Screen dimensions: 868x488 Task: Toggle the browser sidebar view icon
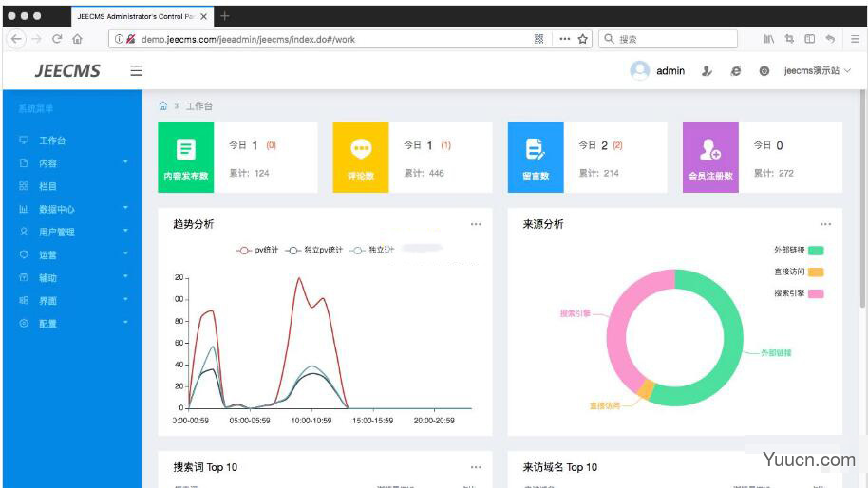809,39
